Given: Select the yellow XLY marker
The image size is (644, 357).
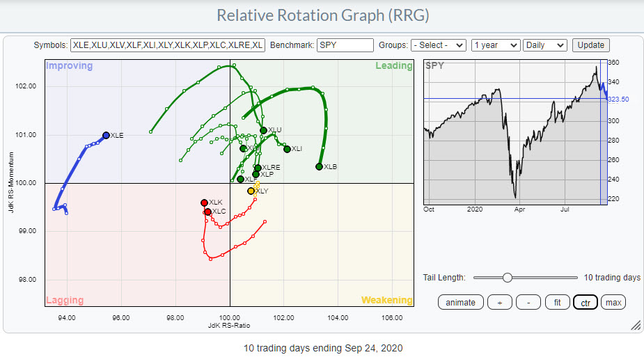Looking at the screenshot, I should pos(251,191).
